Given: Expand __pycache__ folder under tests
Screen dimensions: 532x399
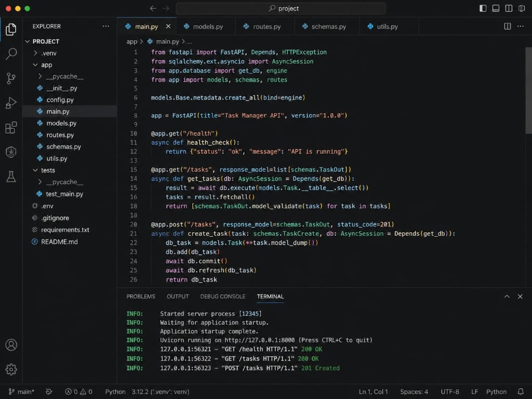Looking at the screenshot, I should coord(40,182).
